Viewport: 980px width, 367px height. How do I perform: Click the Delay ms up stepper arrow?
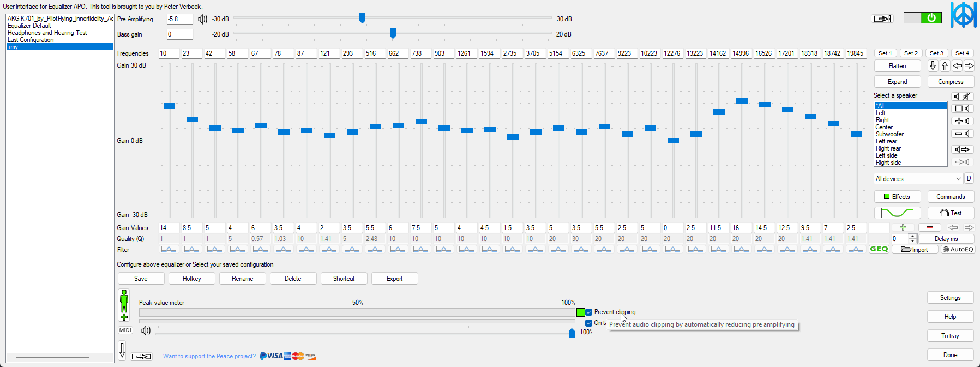click(x=912, y=237)
